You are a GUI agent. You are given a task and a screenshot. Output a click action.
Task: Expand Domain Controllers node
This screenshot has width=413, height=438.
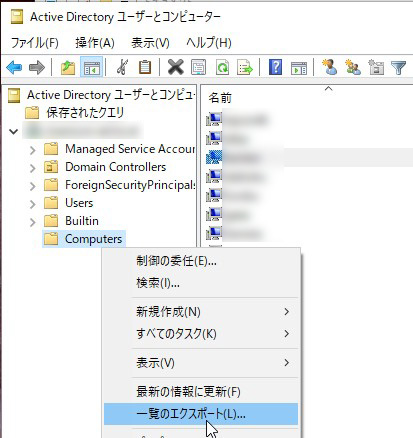tap(32, 168)
